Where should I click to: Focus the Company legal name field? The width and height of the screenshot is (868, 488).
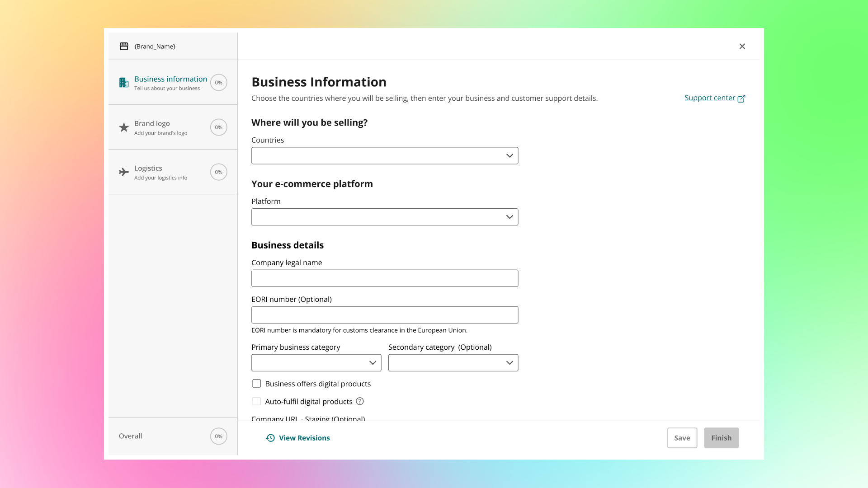pyautogui.click(x=385, y=278)
